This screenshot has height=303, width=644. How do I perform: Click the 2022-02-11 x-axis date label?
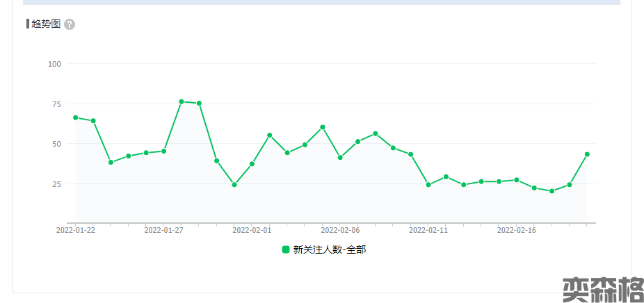point(428,230)
